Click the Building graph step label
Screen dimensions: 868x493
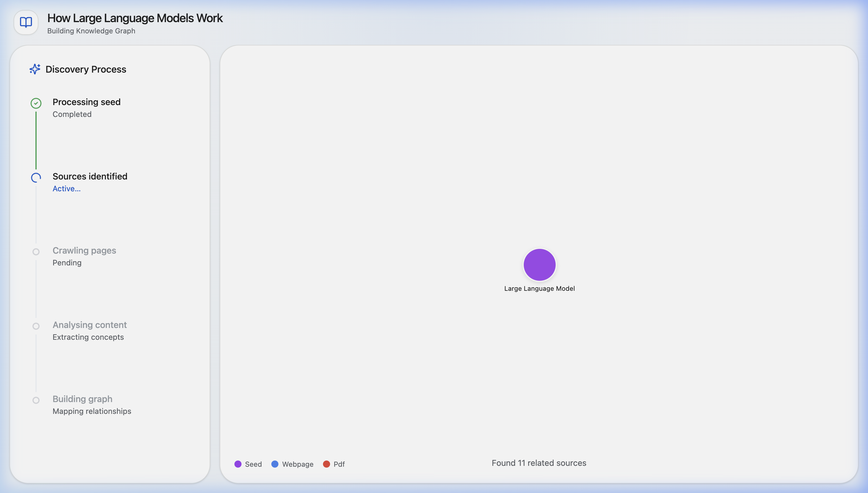point(82,399)
